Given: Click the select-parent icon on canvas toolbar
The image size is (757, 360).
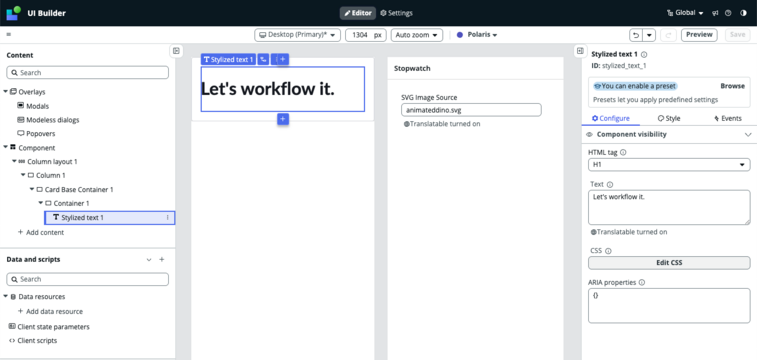Looking at the screenshot, I should click(263, 59).
